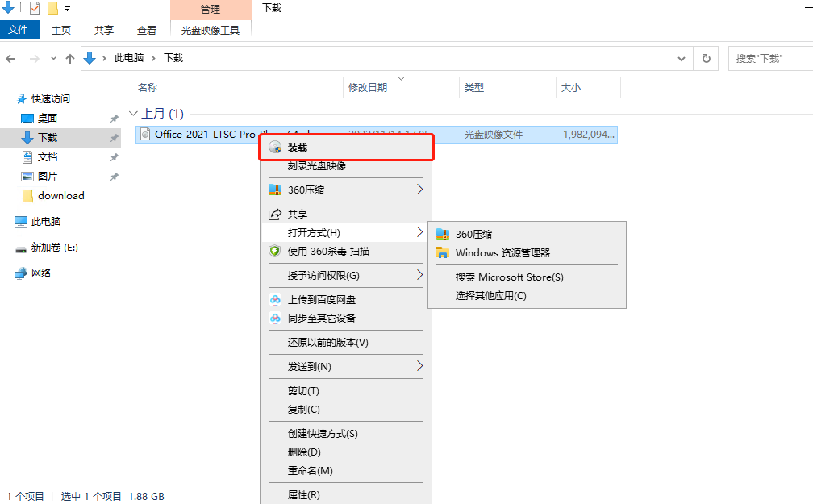Click the up-arrow navigation icon
Viewport: 813px width, 504px height.
[x=70, y=58]
